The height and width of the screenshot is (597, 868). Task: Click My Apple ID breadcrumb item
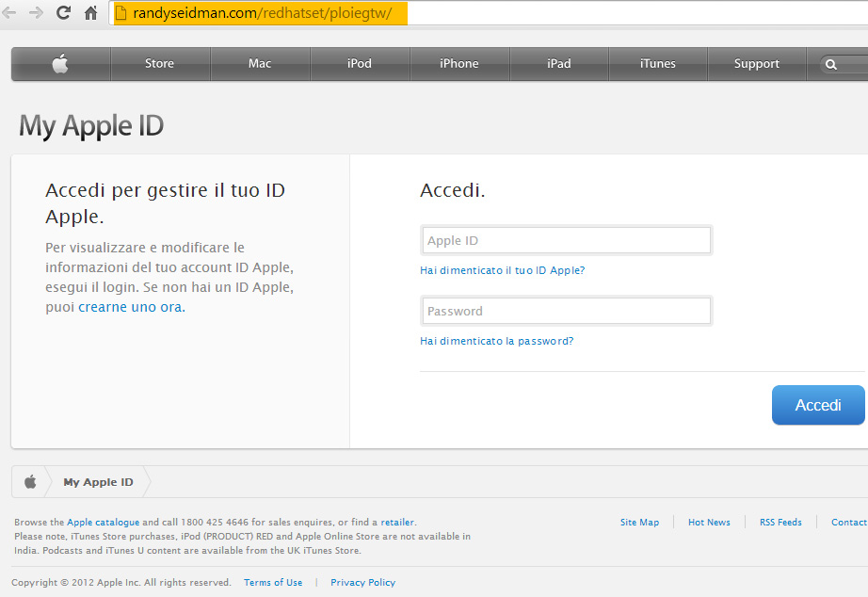pyautogui.click(x=98, y=482)
